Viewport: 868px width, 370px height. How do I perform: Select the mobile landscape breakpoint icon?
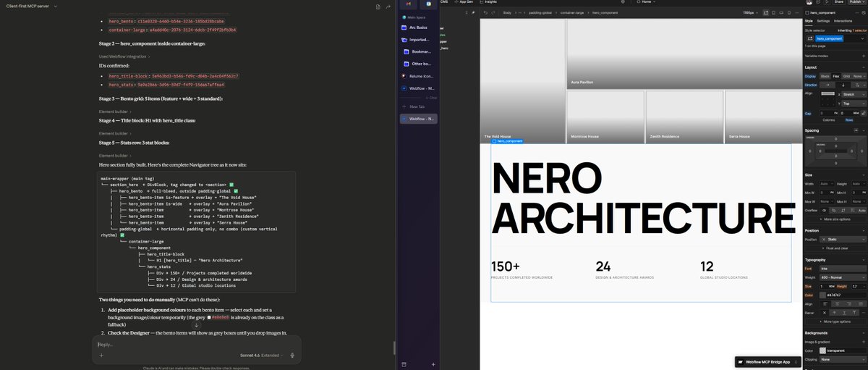click(x=781, y=13)
